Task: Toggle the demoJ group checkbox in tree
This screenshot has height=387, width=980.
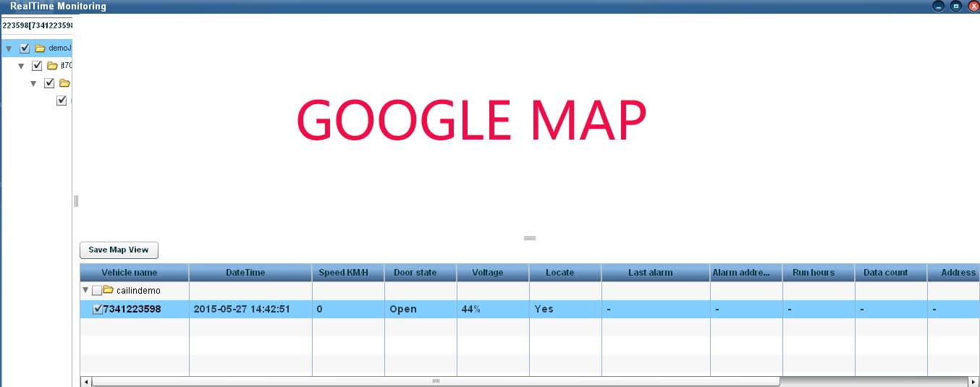Action: (x=25, y=48)
